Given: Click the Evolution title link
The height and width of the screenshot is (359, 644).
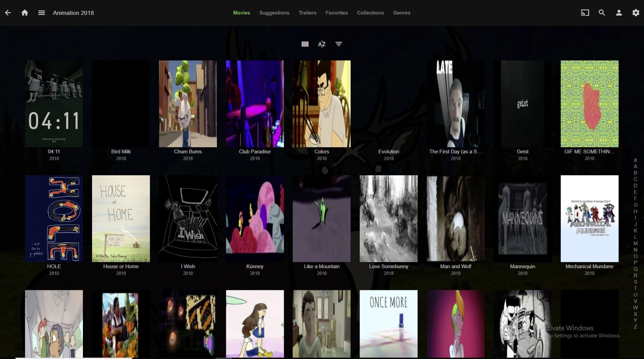Looking at the screenshot, I should point(388,152).
